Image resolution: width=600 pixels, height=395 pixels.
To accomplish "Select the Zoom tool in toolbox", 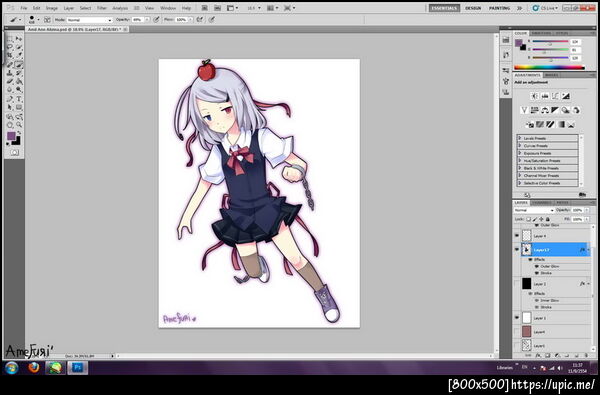I will coord(19,125).
